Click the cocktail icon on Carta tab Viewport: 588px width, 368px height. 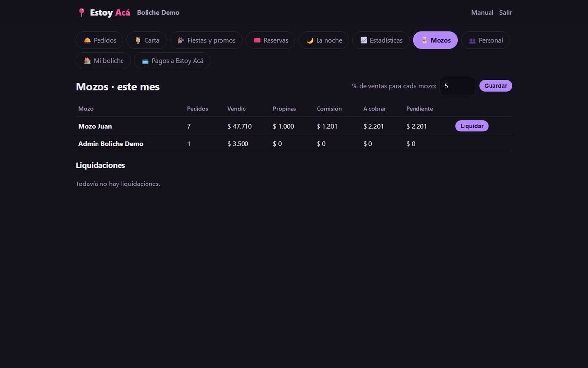pyautogui.click(x=138, y=40)
